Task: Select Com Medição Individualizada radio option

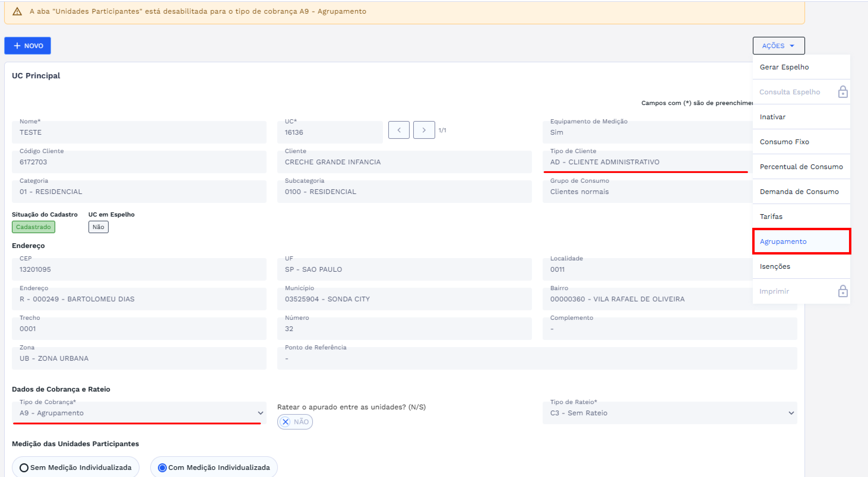Action: coord(162,468)
